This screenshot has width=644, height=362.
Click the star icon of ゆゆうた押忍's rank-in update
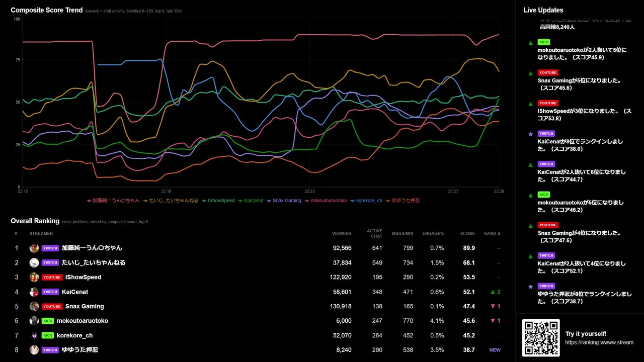530,287
